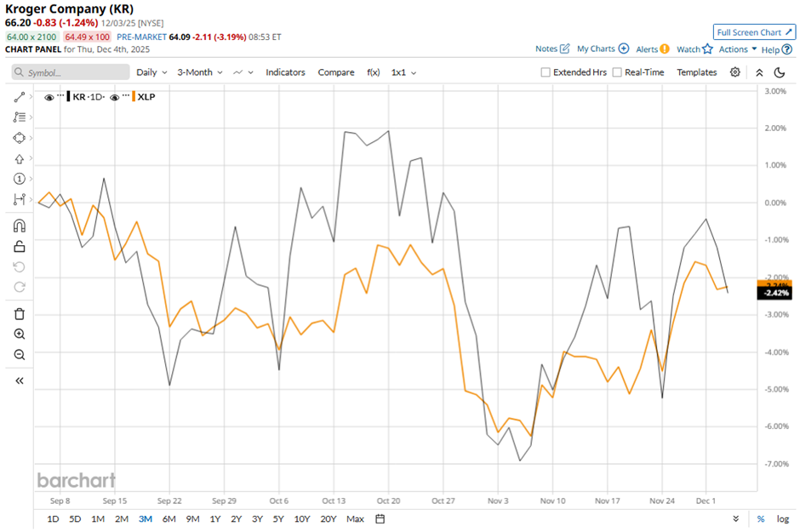The width and height of the screenshot is (800, 532).
Task: Expand bottom panel double down arrows
Action: 735,518
